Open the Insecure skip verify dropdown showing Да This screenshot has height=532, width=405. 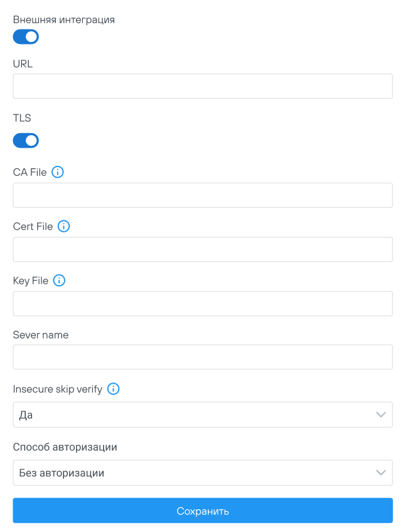[x=202, y=415]
